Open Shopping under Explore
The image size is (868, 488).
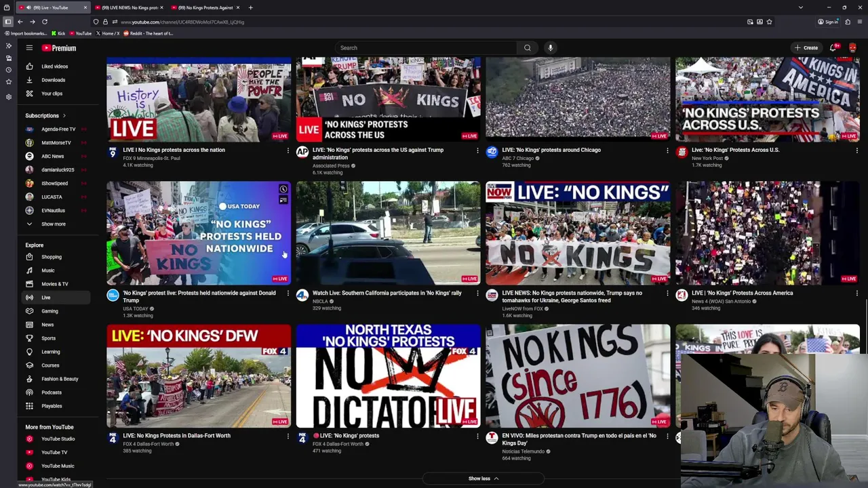pos(53,257)
